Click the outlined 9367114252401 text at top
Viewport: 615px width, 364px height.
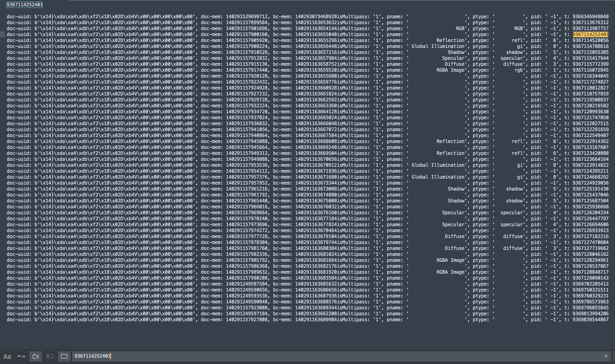(x=25, y=5)
